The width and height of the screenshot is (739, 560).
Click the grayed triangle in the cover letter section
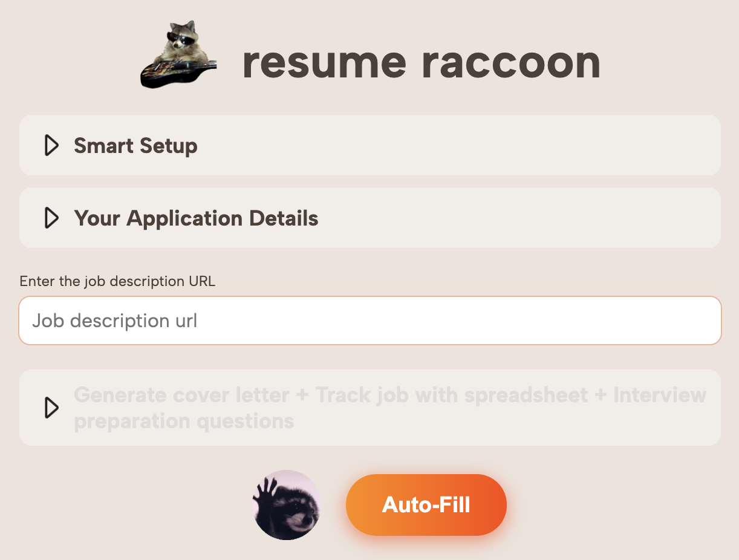pyautogui.click(x=51, y=408)
